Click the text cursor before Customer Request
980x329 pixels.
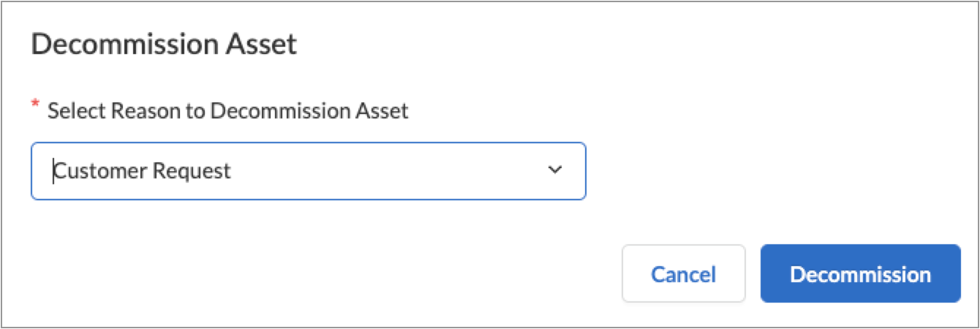coord(53,171)
